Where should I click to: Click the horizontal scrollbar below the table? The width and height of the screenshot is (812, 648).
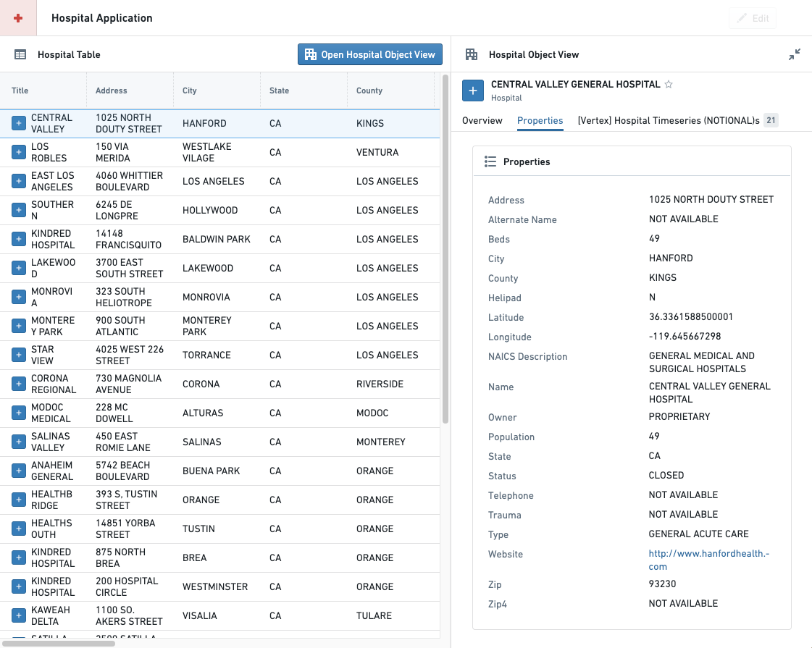pos(59,644)
